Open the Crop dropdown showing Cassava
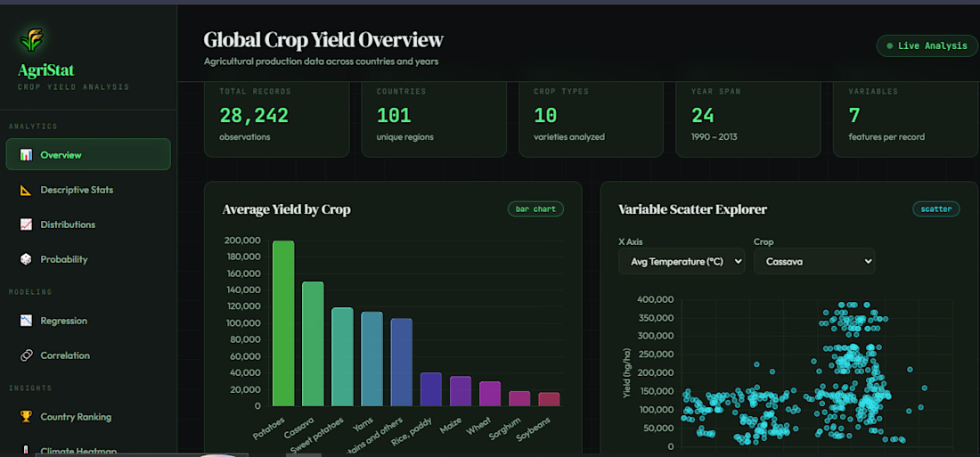The height and width of the screenshot is (457, 980). click(813, 261)
